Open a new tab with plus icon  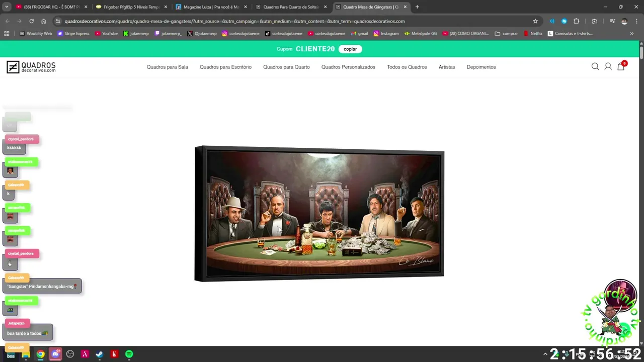tap(417, 7)
